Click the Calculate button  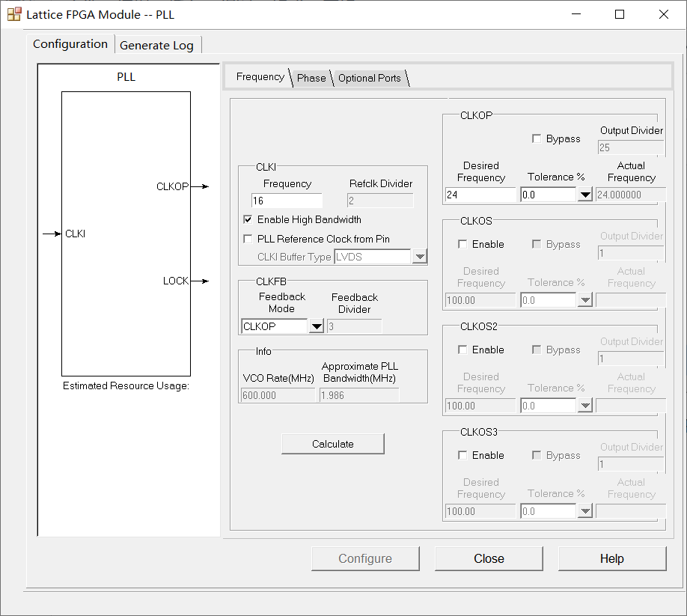click(333, 444)
